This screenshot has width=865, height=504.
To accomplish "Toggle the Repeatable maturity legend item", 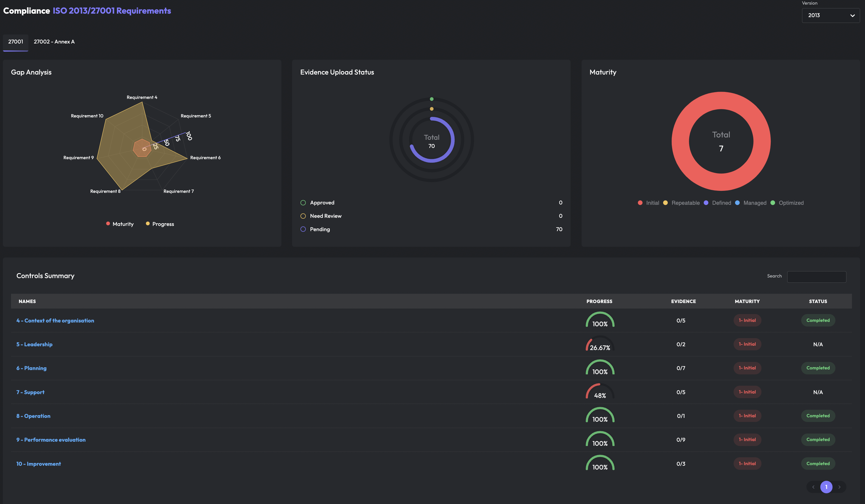I will click(681, 203).
